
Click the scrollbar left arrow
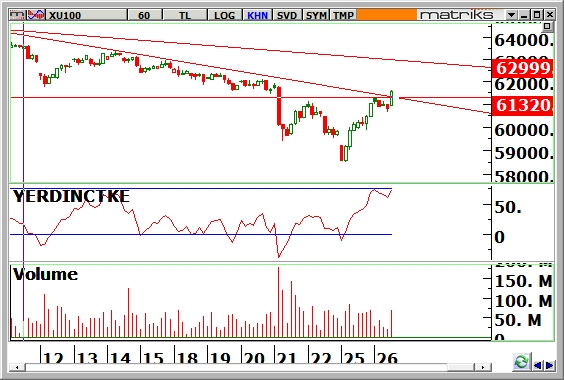[17, 367]
